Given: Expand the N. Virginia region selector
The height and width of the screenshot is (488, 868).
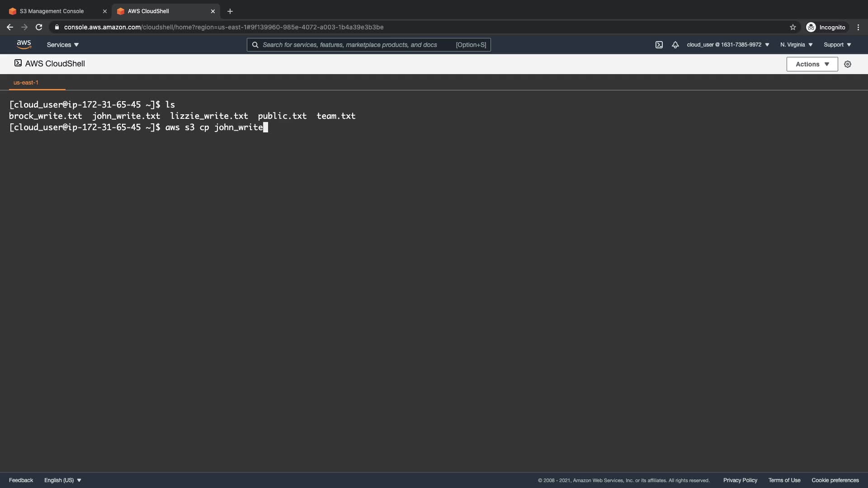Looking at the screenshot, I should 796,45.
